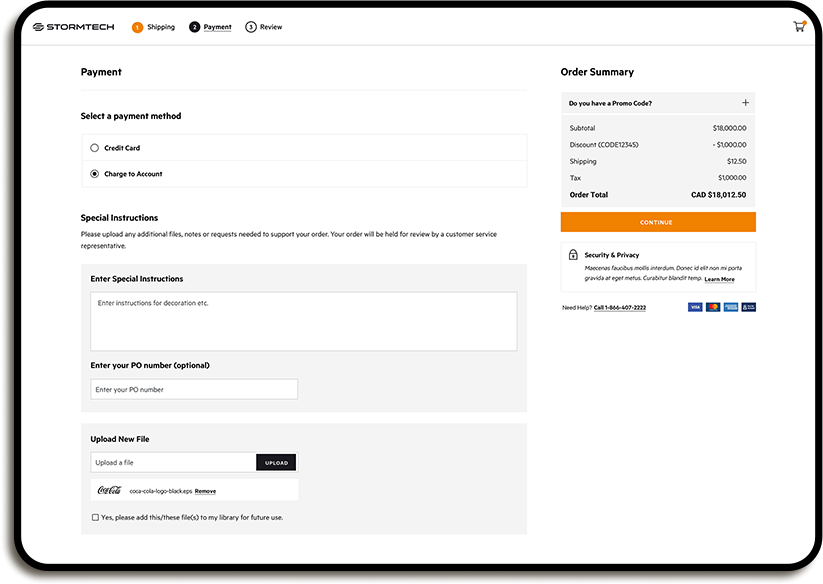
Task: Click the security lock icon
Action: coord(572,254)
